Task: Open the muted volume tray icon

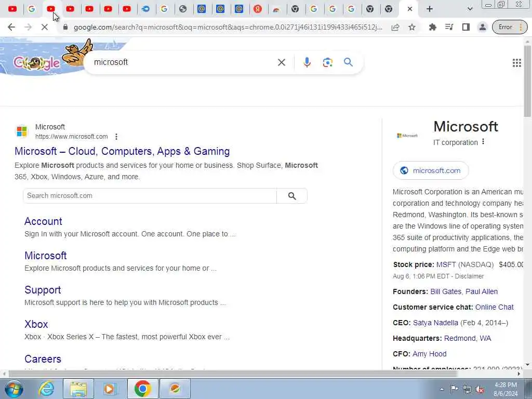Action: pyautogui.click(x=480, y=390)
